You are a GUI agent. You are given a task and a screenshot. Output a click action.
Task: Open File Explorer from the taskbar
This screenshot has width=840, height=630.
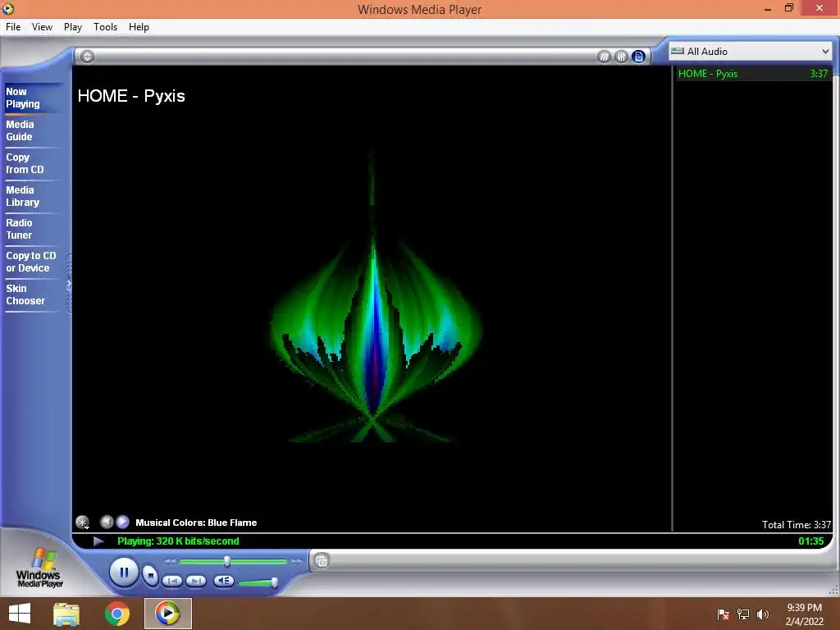66,614
